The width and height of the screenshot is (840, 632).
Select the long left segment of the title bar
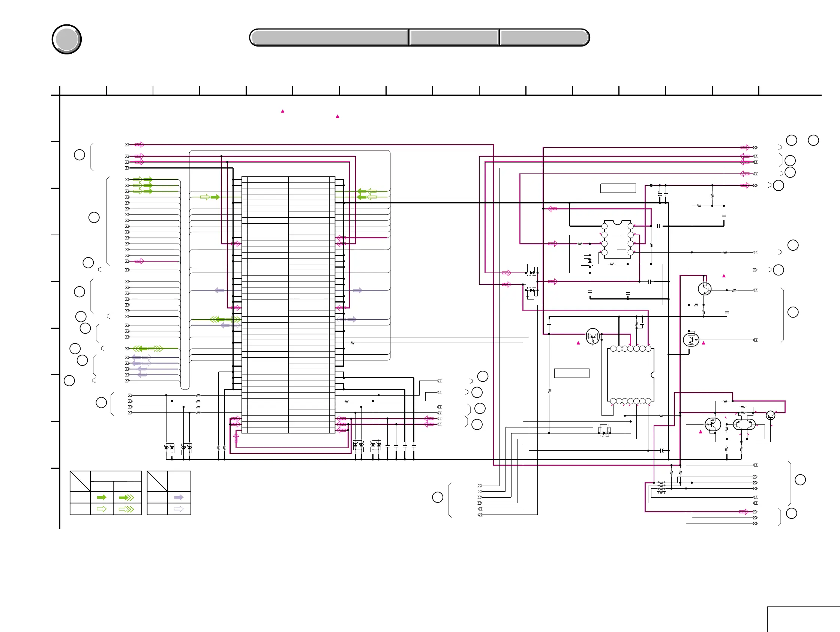tap(329, 38)
